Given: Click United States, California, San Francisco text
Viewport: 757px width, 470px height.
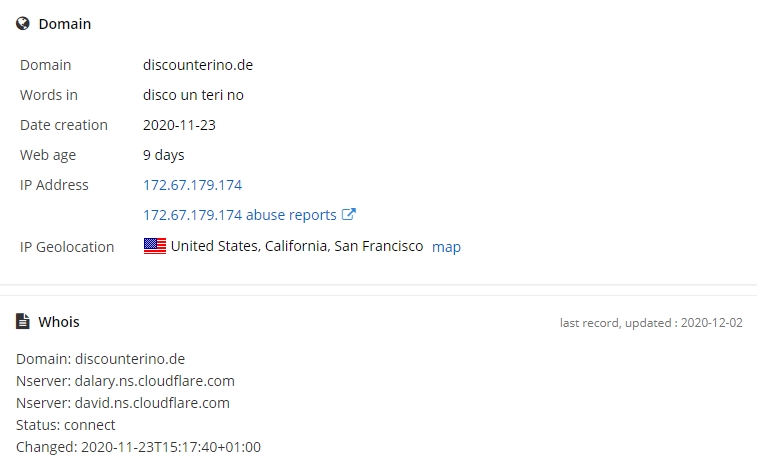Looking at the screenshot, I should tap(297, 246).
